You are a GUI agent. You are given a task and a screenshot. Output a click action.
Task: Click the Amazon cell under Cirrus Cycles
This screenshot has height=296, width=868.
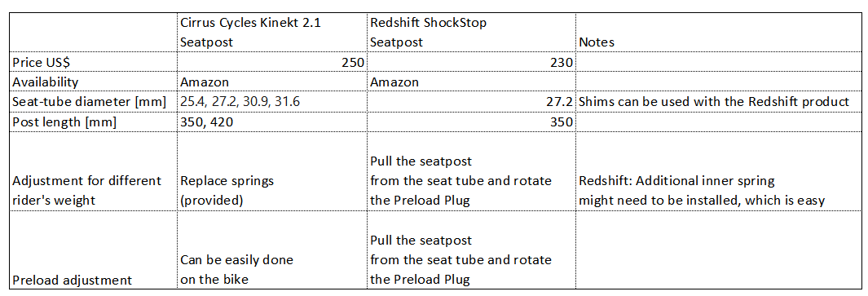tap(271, 82)
